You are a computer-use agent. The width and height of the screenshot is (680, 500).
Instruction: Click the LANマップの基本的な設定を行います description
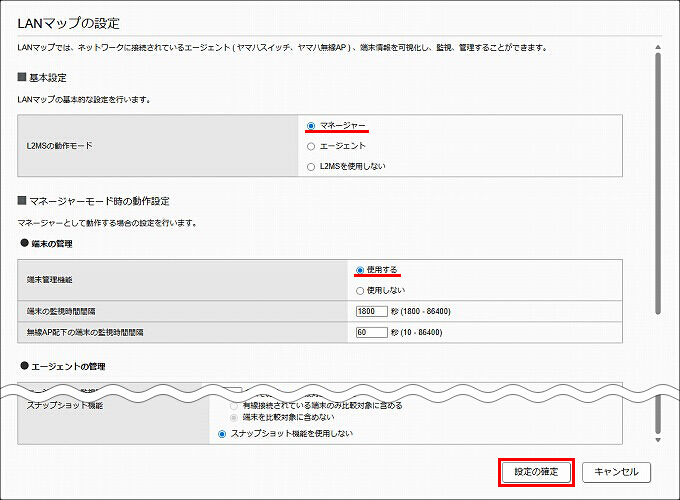84,100
